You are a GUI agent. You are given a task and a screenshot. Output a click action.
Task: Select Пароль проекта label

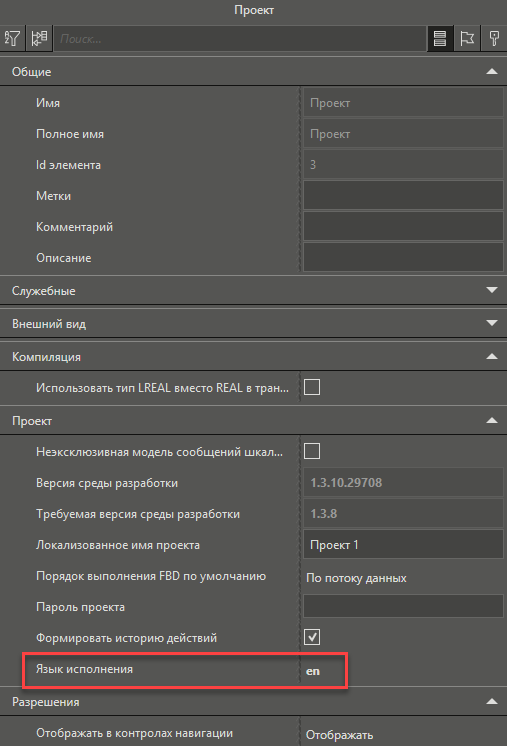pos(80,607)
